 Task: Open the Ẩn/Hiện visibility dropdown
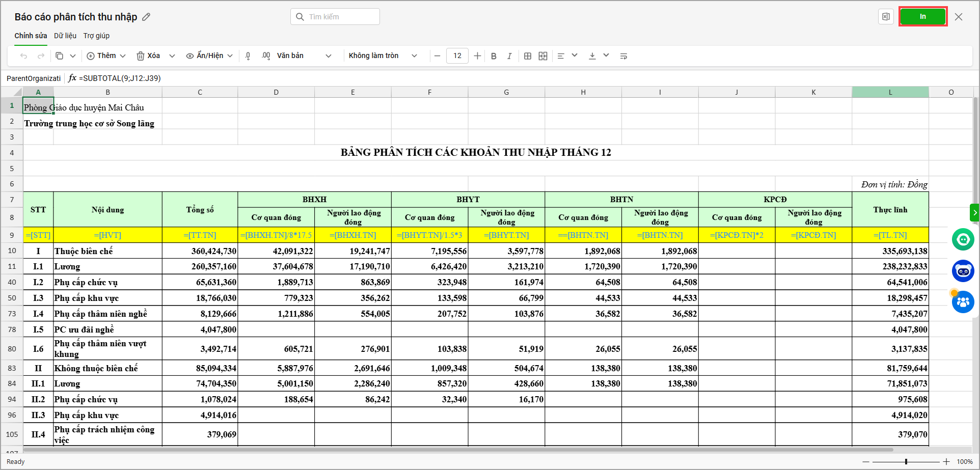pyautogui.click(x=209, y=56)
